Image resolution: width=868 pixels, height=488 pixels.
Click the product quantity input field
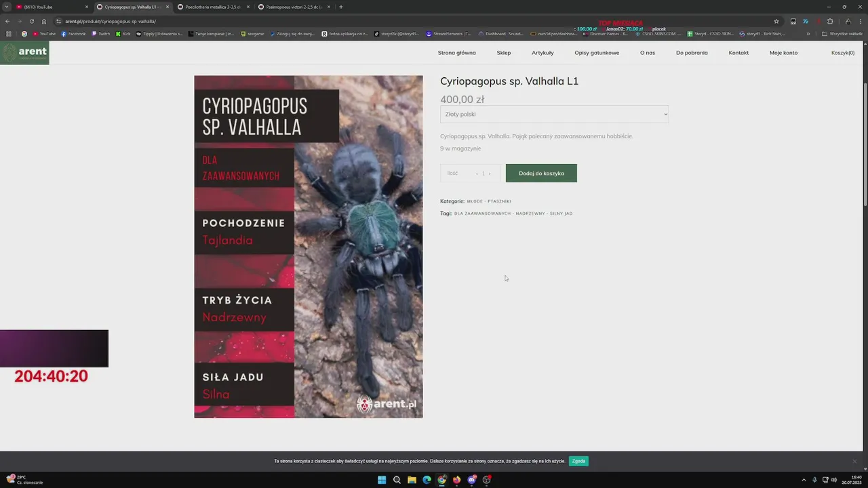click(x=483, y=174)
